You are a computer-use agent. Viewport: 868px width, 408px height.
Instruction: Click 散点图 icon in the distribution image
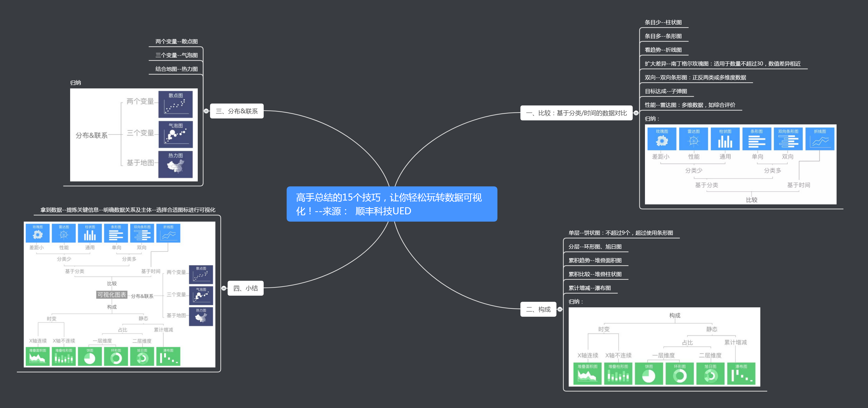(x=176, y=104)
